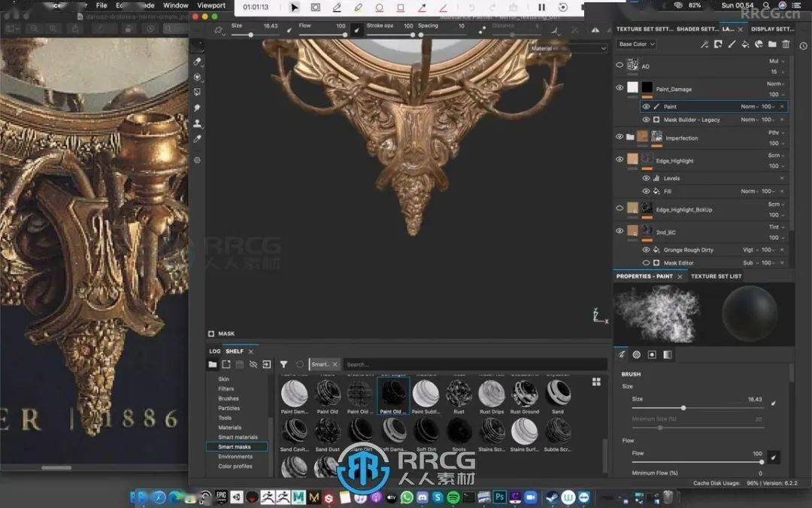
Task: Add a folder with Layers panel folder icon
Action: pyautogui.click(x=772, y=44)
